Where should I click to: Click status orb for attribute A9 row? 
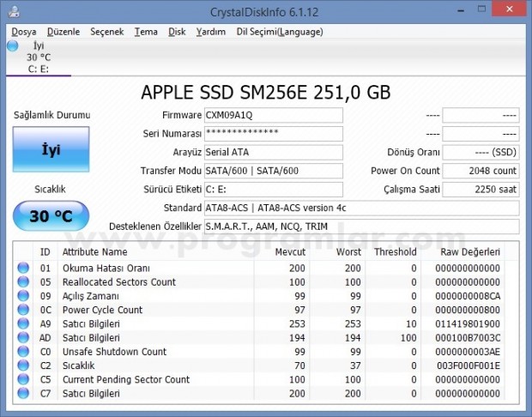point(23,323)
